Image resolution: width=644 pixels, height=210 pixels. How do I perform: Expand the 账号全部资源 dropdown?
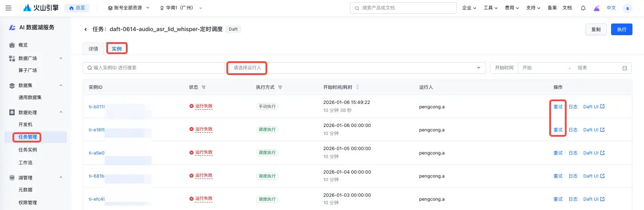(129, 8)
